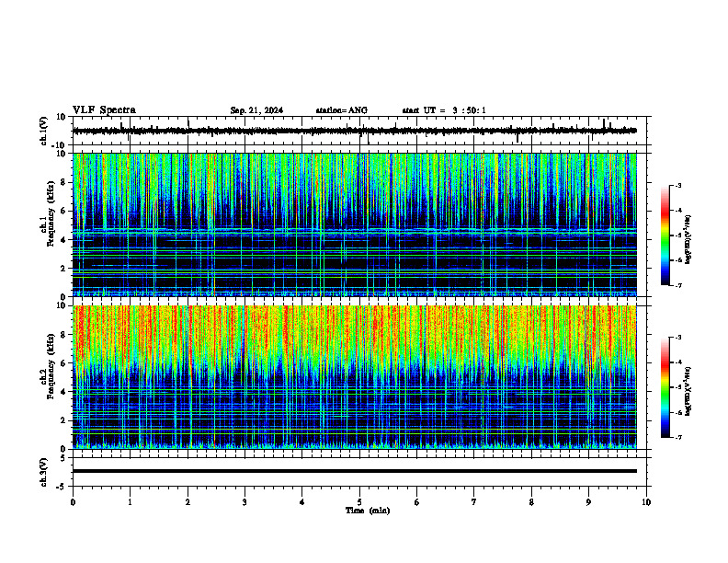Click the "4" tick on the time axis
The height and width of the screenshot is (563, 728).
tap(302, 502)
